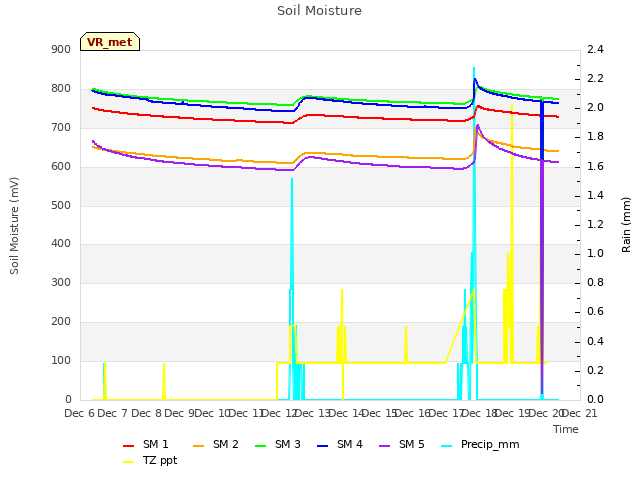Click the Dec 6 x-axis tick label

point(80,413)
